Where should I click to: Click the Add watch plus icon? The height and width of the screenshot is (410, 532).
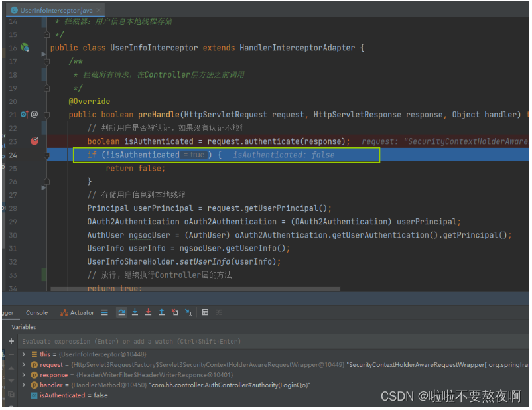[11, 341]
